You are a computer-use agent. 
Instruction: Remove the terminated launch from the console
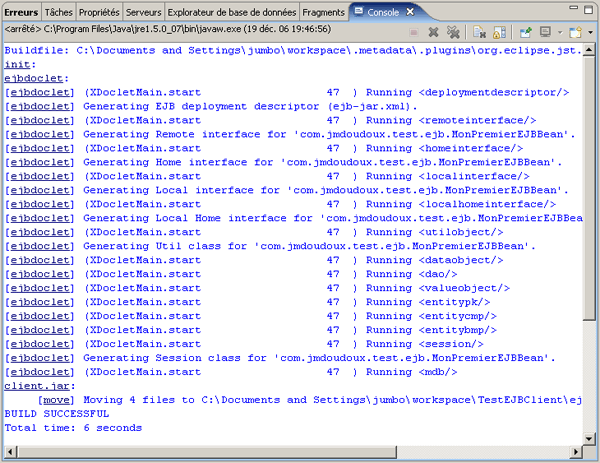click(x=433, y=32)
